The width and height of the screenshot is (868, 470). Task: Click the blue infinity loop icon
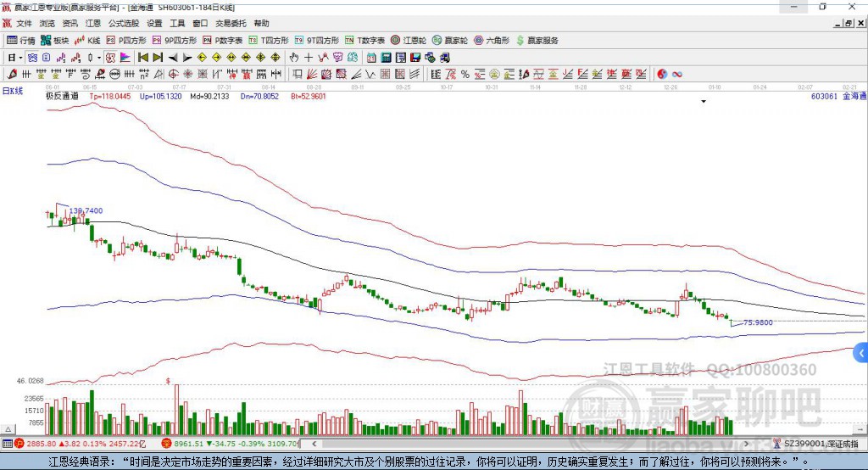(677, 75)
